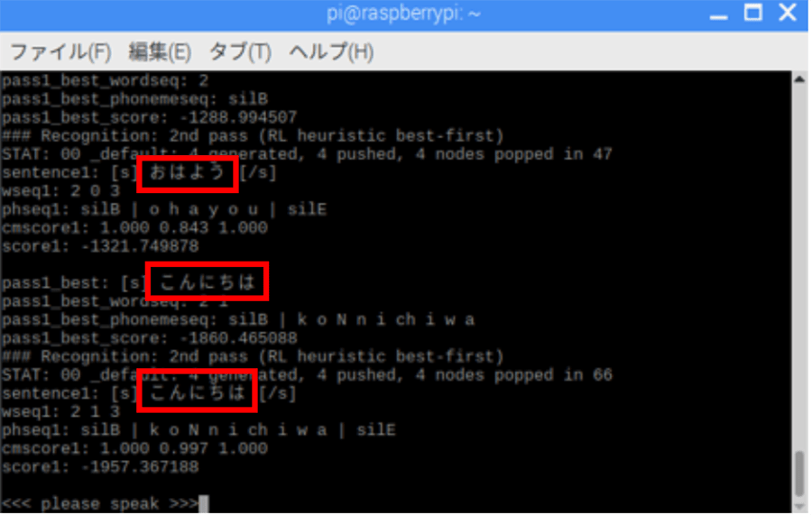
Task: Click the pass1_best_score -1288.994507 line
Action: 150,117
